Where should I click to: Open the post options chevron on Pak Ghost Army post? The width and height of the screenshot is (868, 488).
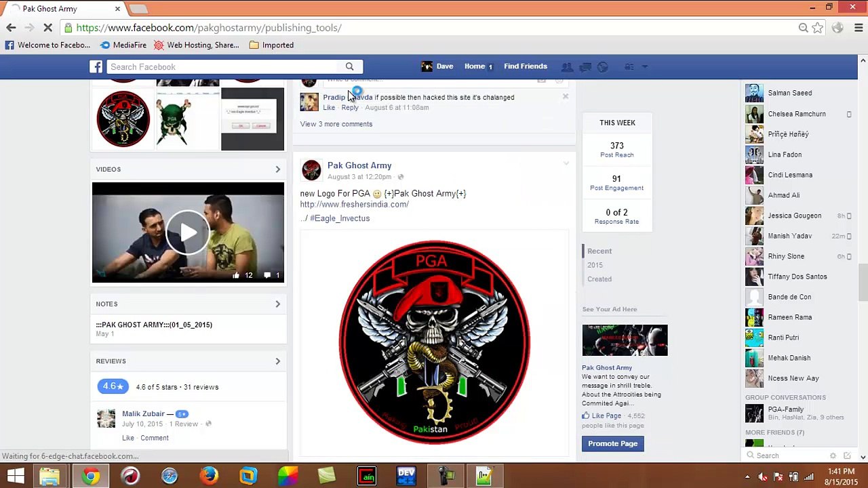(566, 164)
